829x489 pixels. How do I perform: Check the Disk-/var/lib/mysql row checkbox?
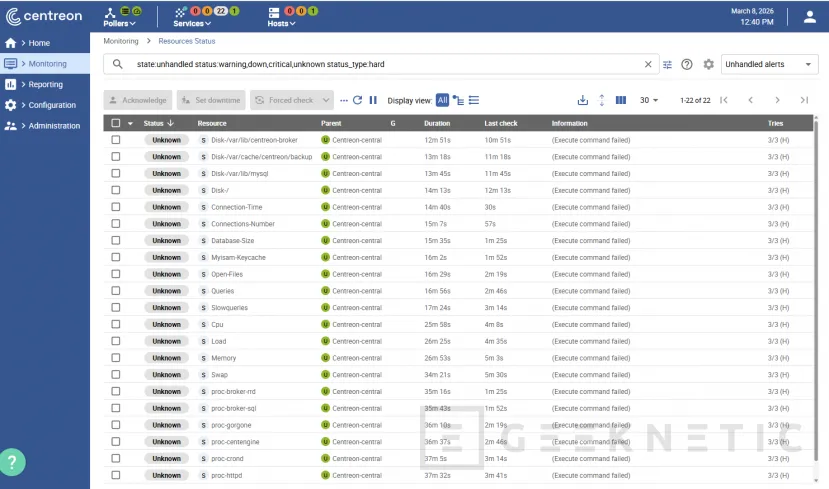pyautogui.click(x=116, y=173)
